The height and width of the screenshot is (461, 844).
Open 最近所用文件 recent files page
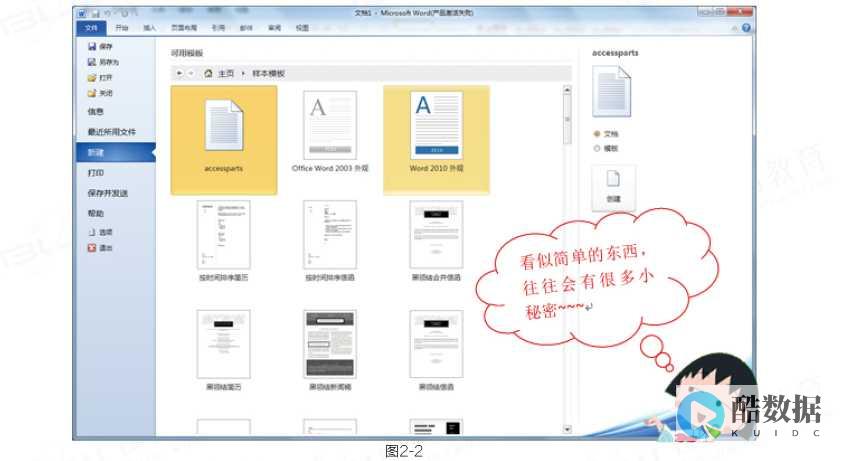pos(111,132)
